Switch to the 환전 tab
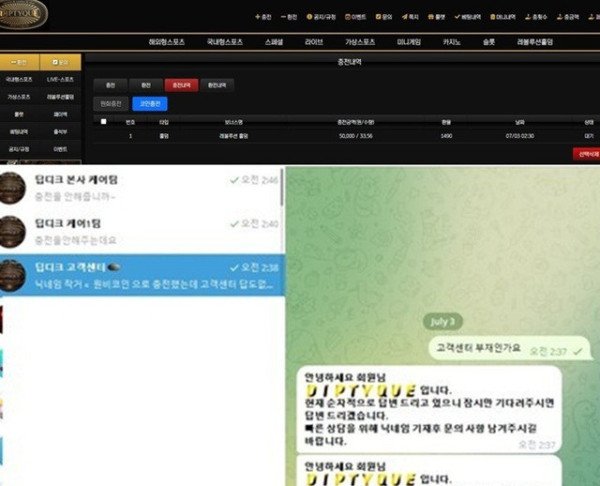This screenshot has width=600, height=486. (x=146, y=85)
